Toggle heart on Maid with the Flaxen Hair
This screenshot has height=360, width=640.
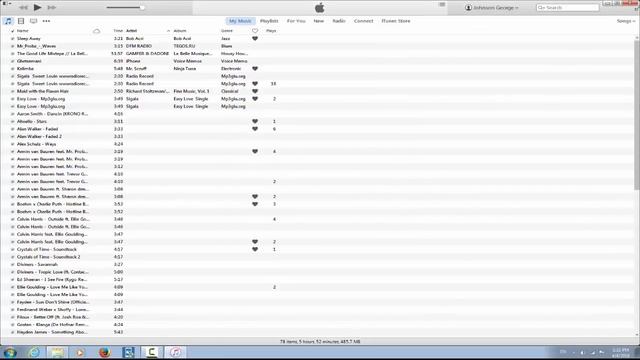click(x=255, y=91)
